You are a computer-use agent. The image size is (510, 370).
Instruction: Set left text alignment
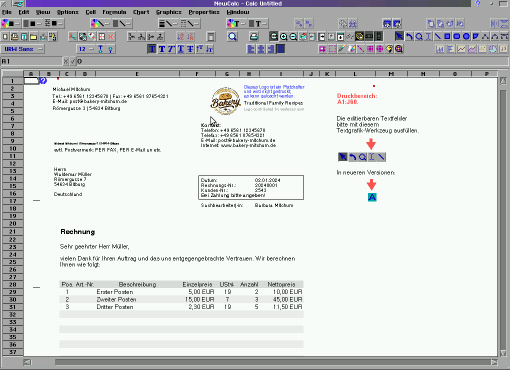click(251, 49)
